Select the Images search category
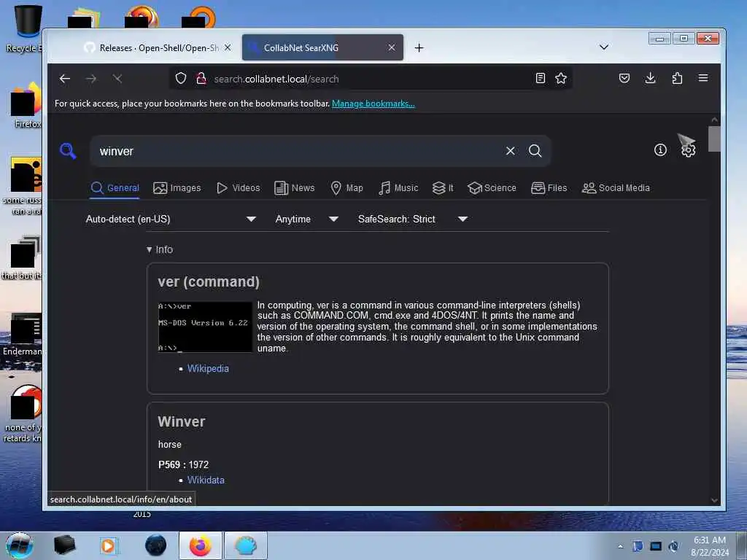The width and height of the screenshot is (747, 560). 177,188
